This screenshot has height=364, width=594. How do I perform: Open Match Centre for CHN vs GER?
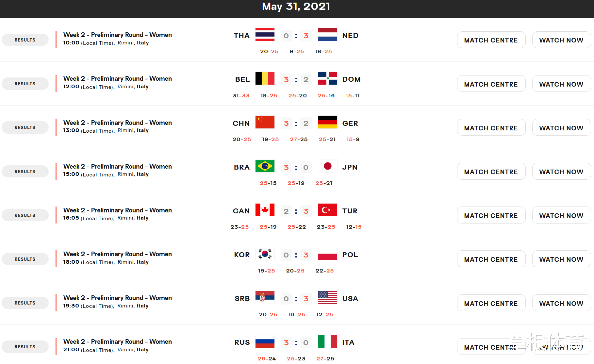tap(491, 128)
